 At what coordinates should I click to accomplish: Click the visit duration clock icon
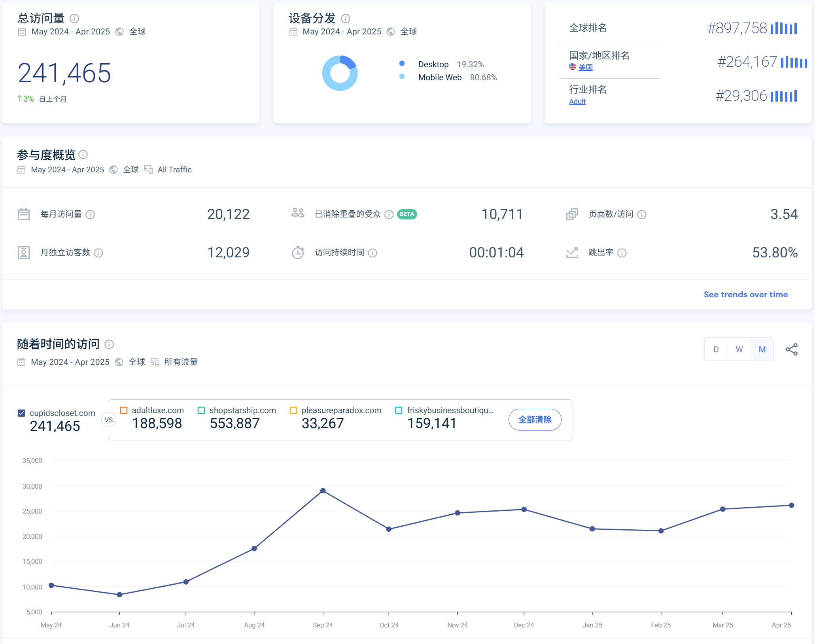coord(298,253)
